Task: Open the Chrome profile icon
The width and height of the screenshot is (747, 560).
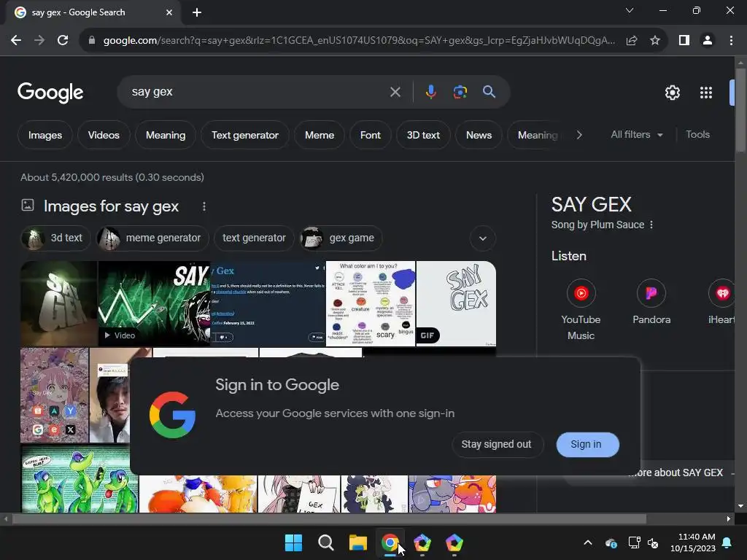Action: (x=708, y=41)
